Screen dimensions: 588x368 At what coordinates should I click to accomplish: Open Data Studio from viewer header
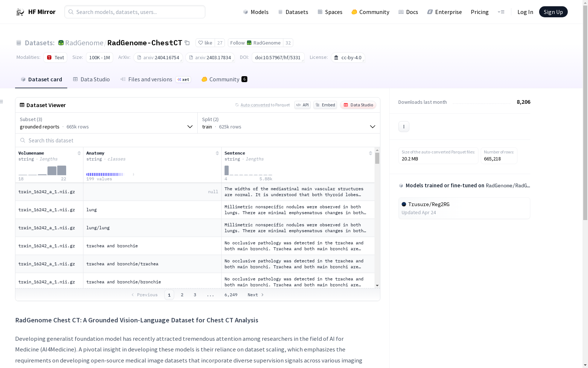click(358, 105)
